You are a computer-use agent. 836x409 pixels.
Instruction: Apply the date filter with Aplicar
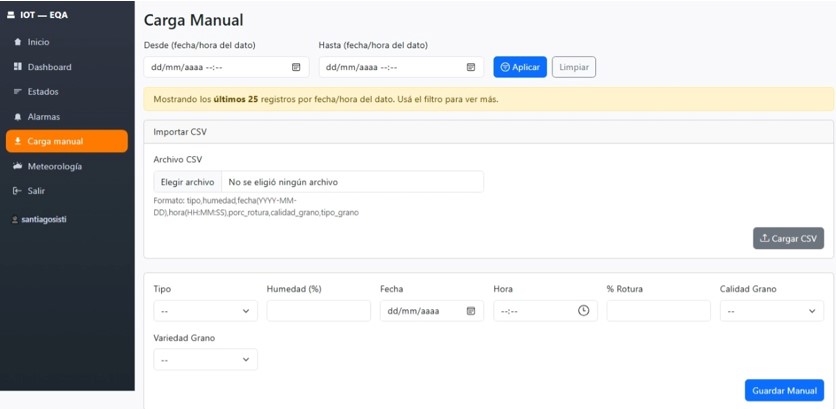pyautogui.click(x=520, y=67)
